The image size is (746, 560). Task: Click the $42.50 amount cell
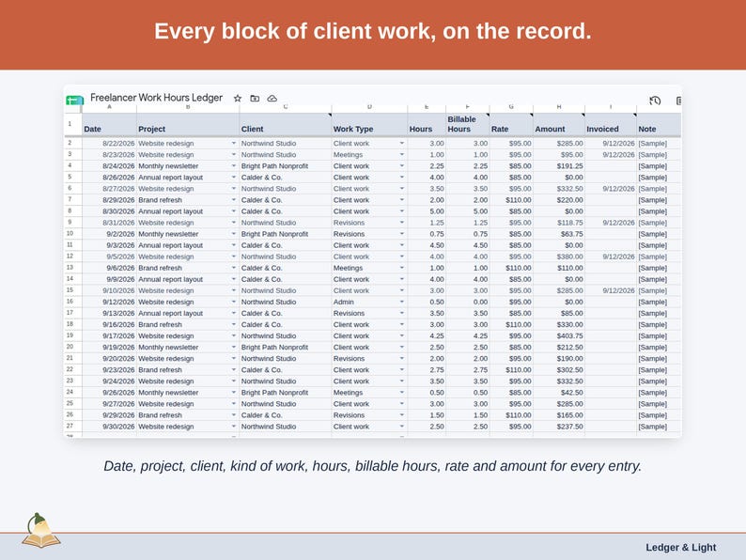coord(559,393)
